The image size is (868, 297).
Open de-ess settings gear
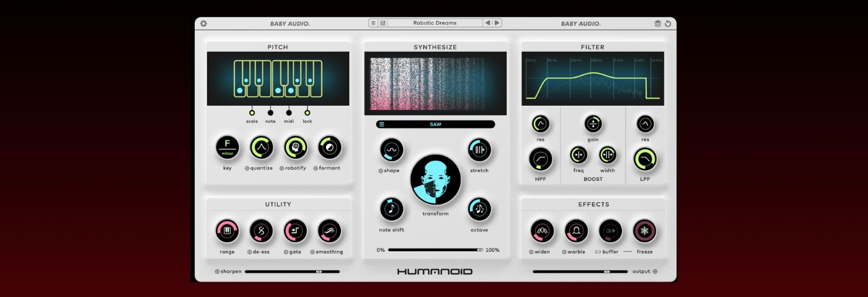coord(249,252)
